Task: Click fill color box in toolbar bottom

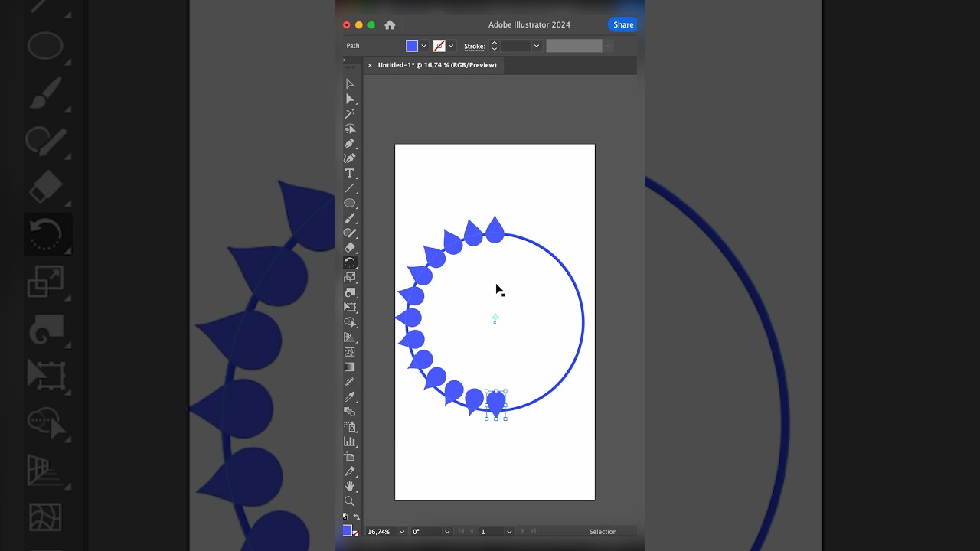Action: [x=347, y=530]
